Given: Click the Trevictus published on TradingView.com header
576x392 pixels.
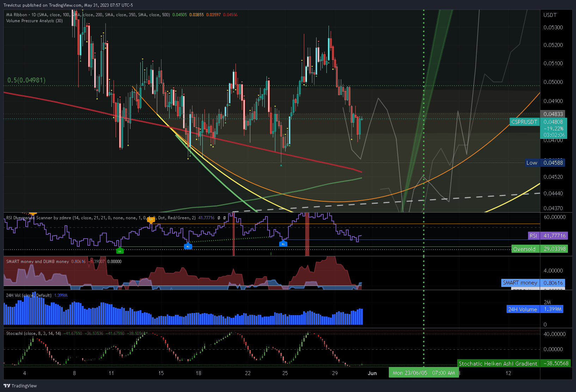Looking at the screenshot, I should 68,5.
